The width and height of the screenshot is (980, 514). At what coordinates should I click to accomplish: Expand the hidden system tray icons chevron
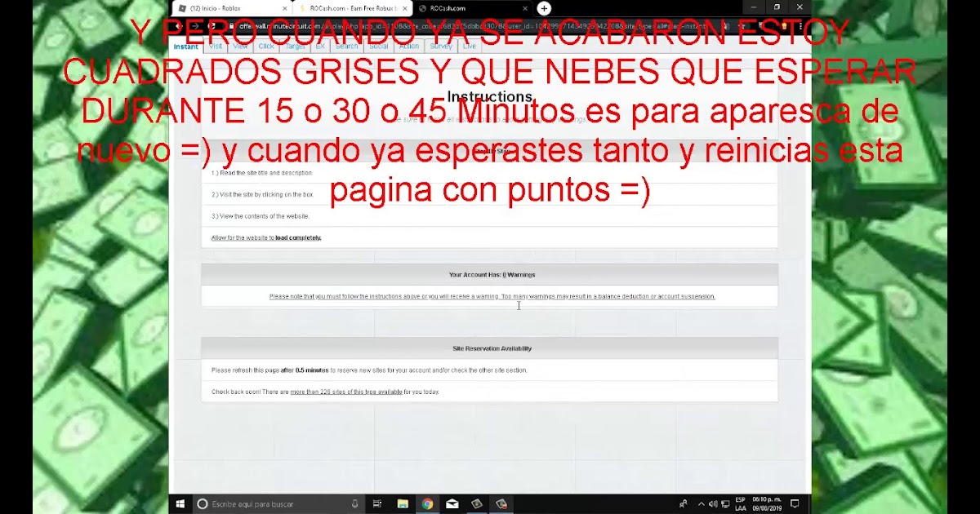[701, 504]
